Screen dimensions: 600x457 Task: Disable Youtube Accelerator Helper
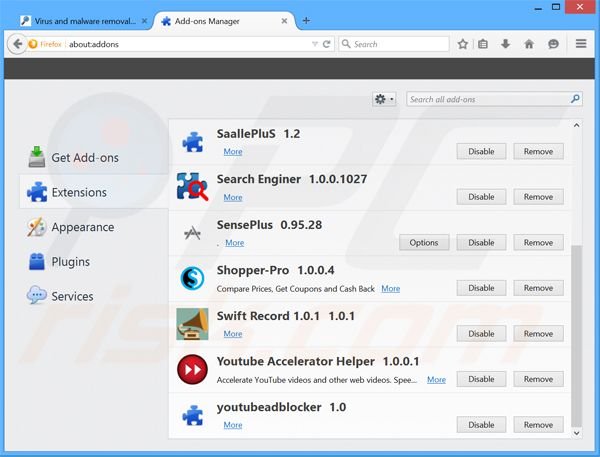[x=481, y=379]
